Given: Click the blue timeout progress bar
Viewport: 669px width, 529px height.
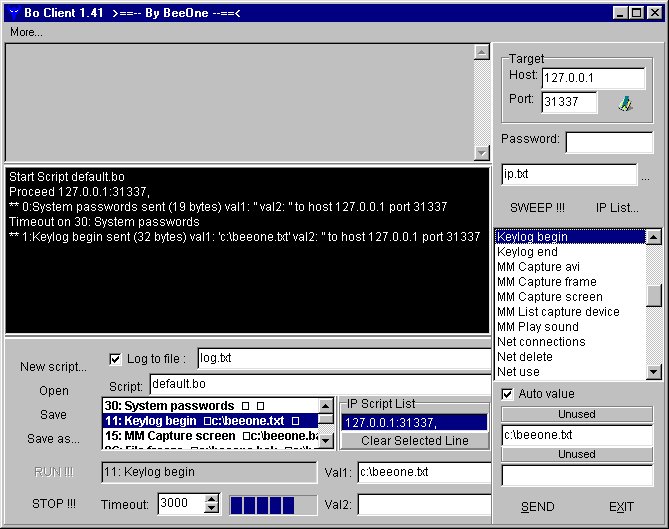Looking at the screenshot, I should coord(262,504).
